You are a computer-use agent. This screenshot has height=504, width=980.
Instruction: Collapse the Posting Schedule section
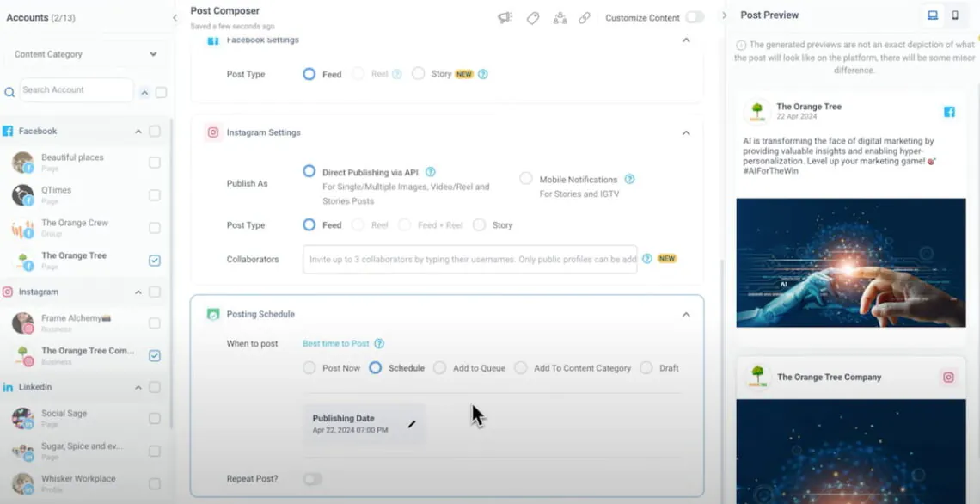(x=686, y=315)
